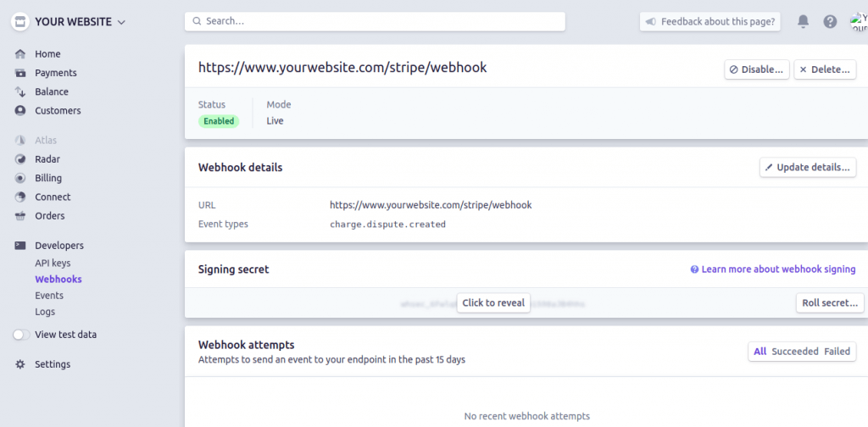The height and width of the screenshot is (427, 868).
Task: Click the Delete... button
Action: [x=825, y=69]
